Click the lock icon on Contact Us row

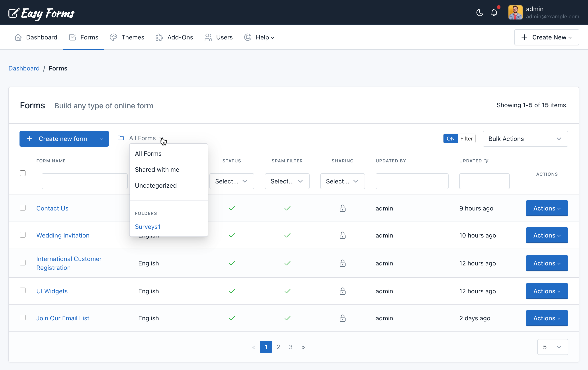click(x=342, y=208)
